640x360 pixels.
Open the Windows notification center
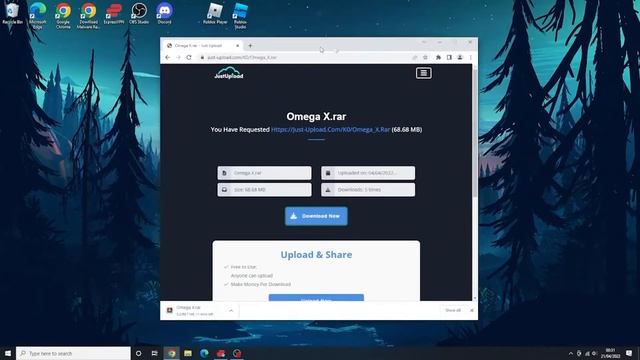629,353
